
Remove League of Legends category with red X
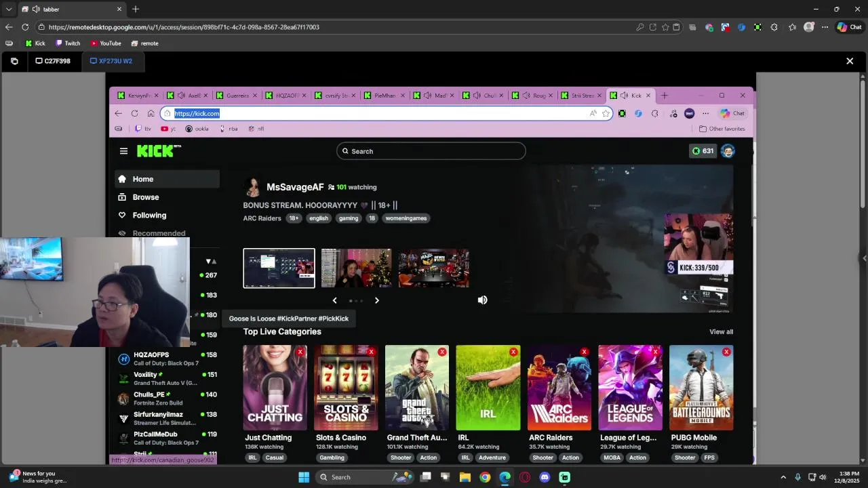pos(655,352)
